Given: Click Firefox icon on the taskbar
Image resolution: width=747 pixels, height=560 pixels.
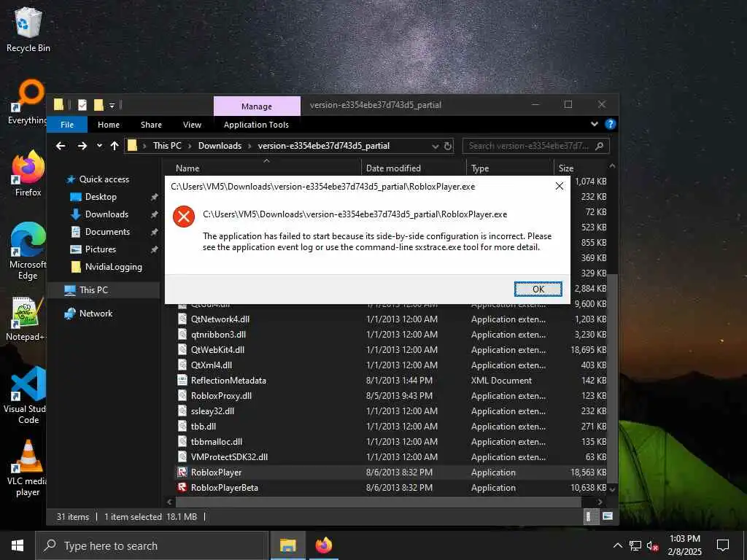Looking at the screenshot, I should click(323, 545).
